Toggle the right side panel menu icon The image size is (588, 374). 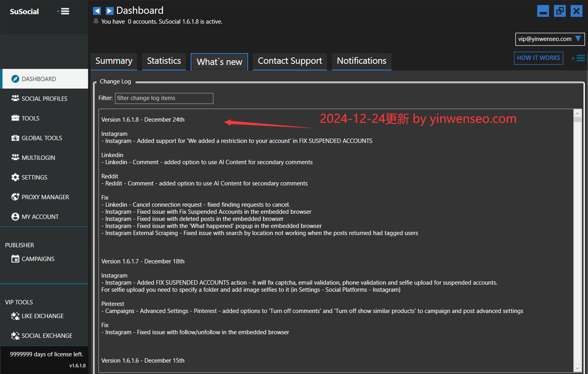click(579, 58)
